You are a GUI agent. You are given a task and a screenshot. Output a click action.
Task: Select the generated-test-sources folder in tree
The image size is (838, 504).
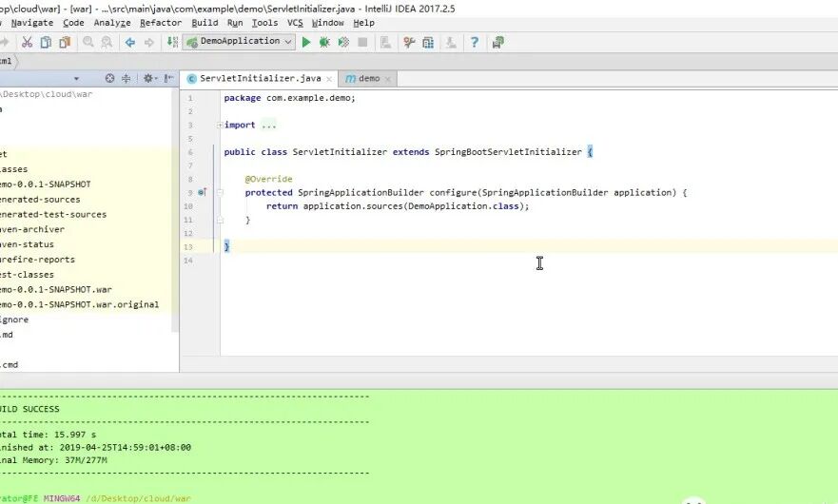click(x=53, y=214)
